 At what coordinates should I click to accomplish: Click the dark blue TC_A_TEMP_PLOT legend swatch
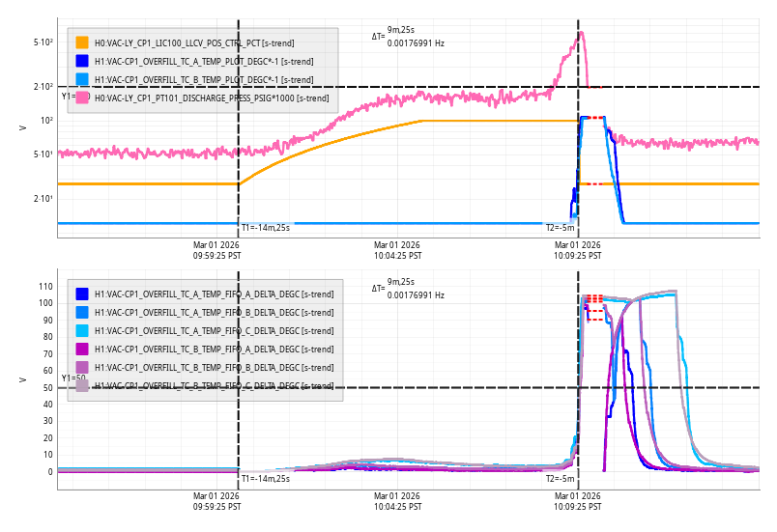click(82, 62)
